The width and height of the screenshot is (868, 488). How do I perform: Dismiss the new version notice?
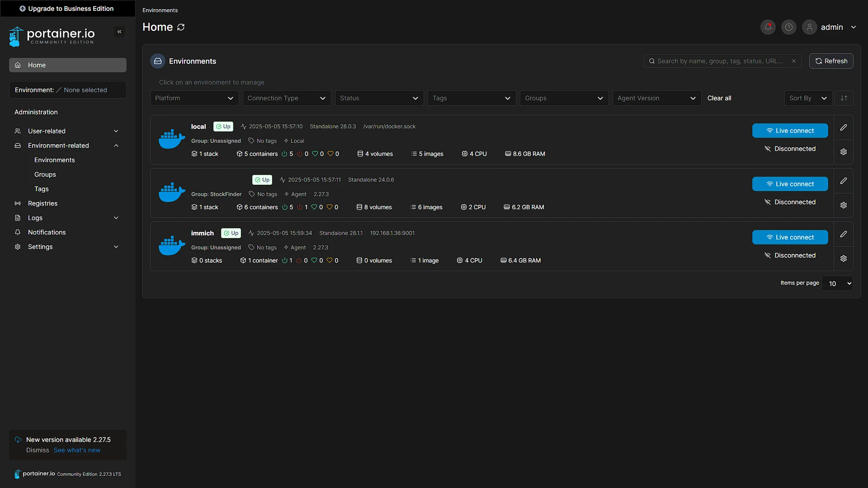pos(38,450)
